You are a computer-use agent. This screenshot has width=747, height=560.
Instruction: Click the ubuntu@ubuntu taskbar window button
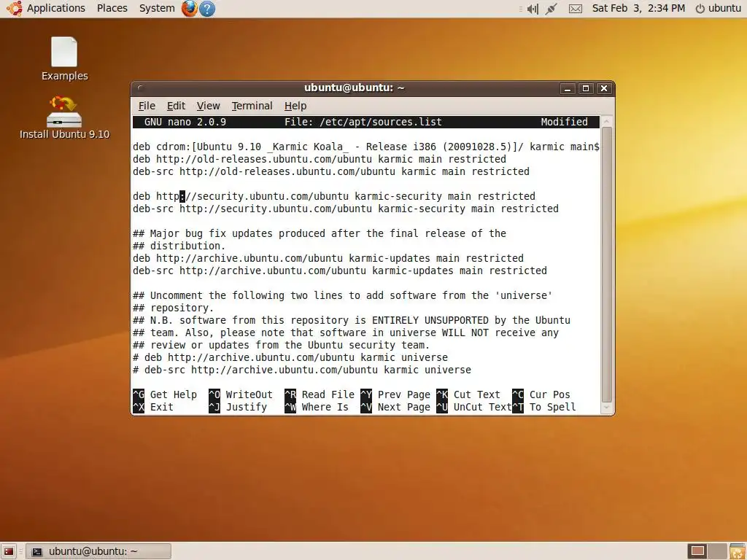[x=98, y=551]
